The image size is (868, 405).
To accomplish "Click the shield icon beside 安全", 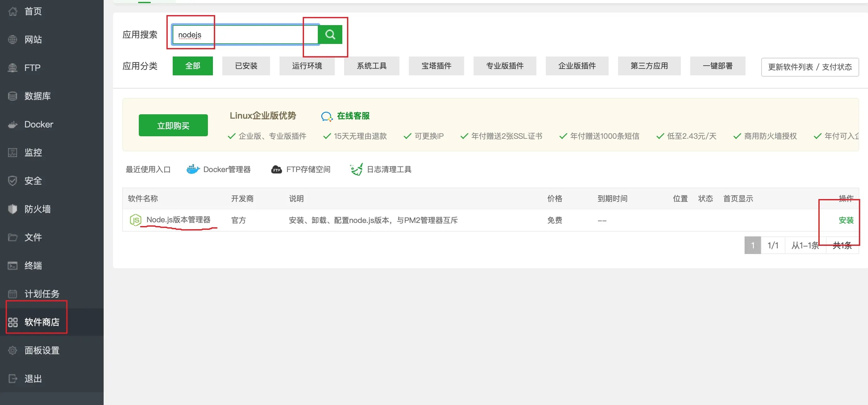I will coord(13,181).
